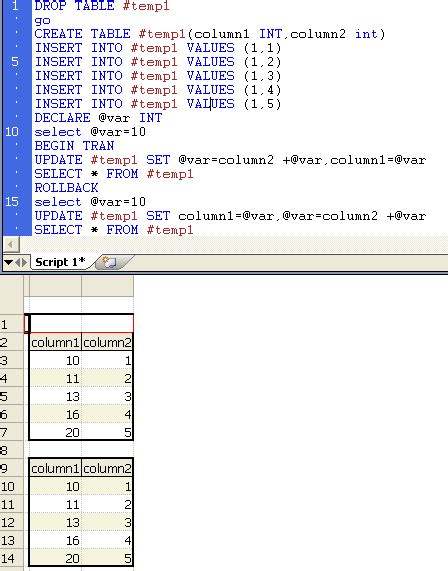Image resolution: width=448 pixels, height=571 pixels.
Task: Click the horizontal scrollbar track of the editor
Action: coord(233,244)
